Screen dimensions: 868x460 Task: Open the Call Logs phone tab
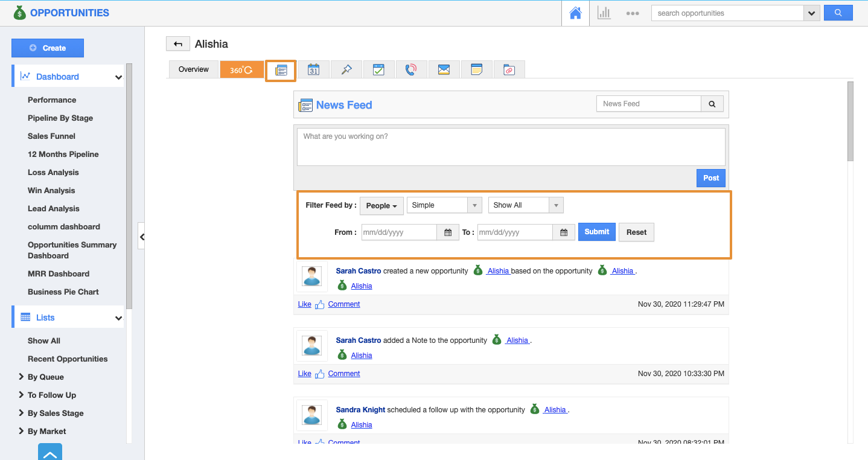click(x=411, y=69)
